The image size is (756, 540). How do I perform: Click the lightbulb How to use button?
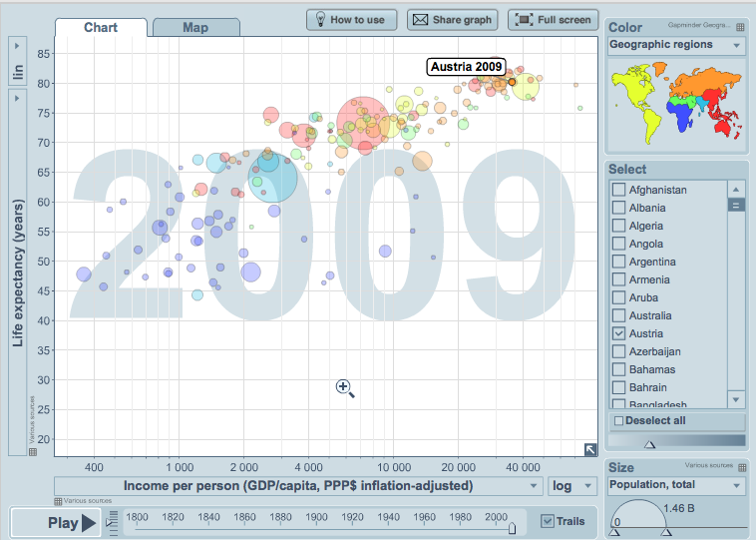pos(352,19)
